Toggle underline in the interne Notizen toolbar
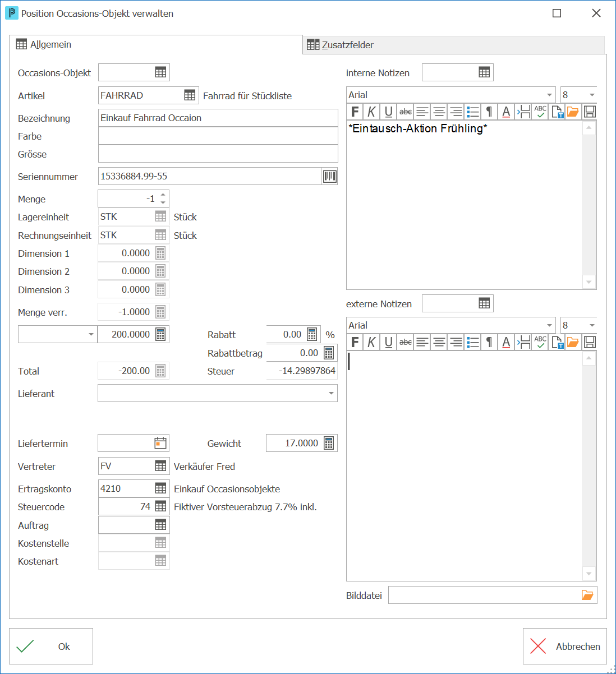Screen dimensions: 616x674 [388, 112]
